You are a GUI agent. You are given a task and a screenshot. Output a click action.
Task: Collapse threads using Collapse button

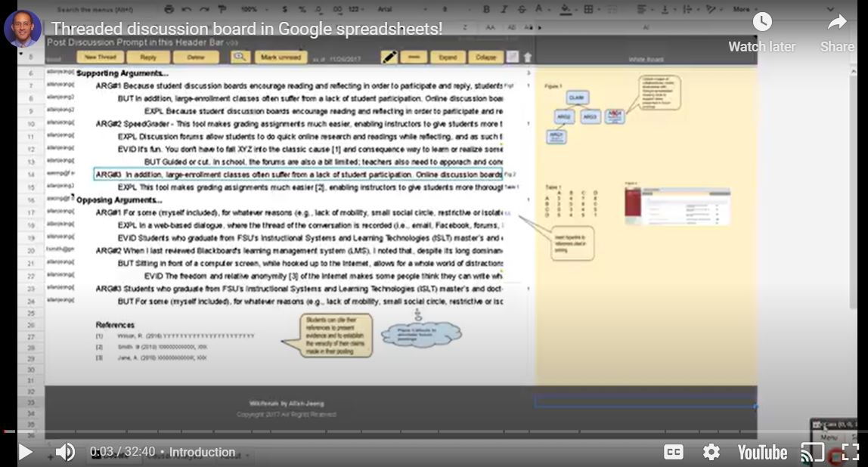(485, 57)
